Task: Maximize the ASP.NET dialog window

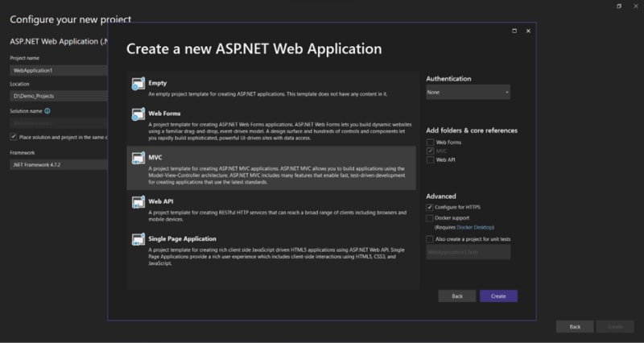Action: click(x=514, y=31)
